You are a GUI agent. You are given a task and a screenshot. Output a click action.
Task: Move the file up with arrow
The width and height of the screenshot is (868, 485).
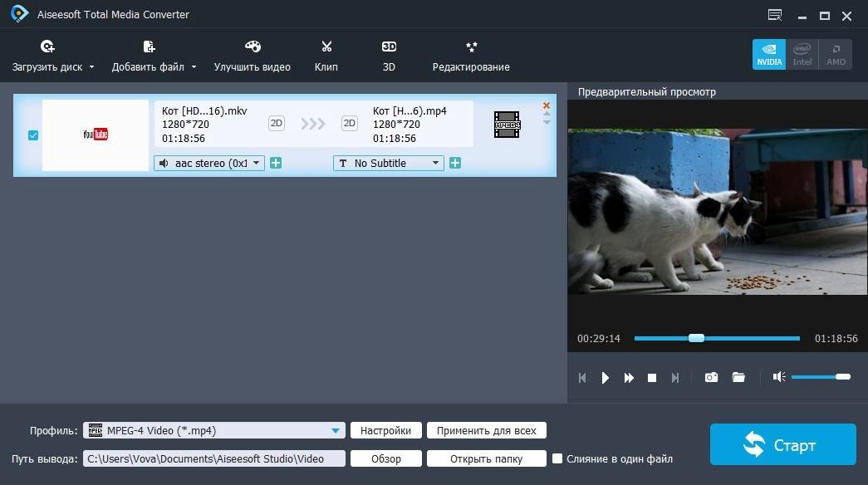coord(547,114)
